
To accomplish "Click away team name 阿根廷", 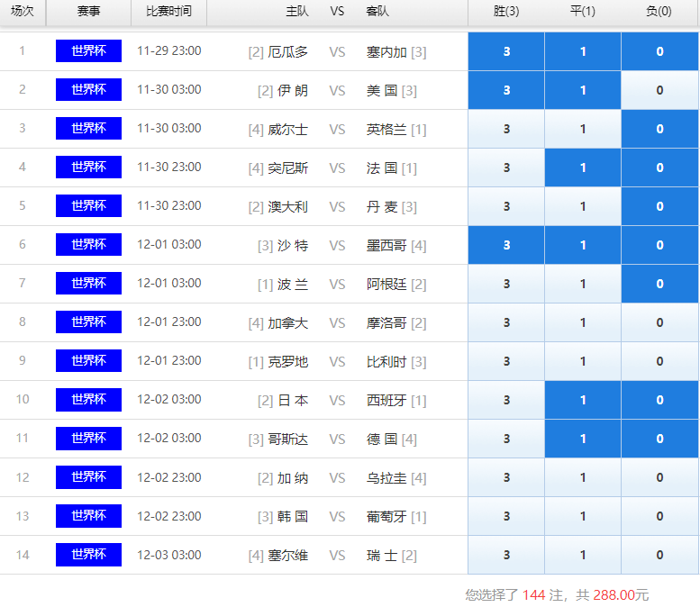I will (386, 285).
